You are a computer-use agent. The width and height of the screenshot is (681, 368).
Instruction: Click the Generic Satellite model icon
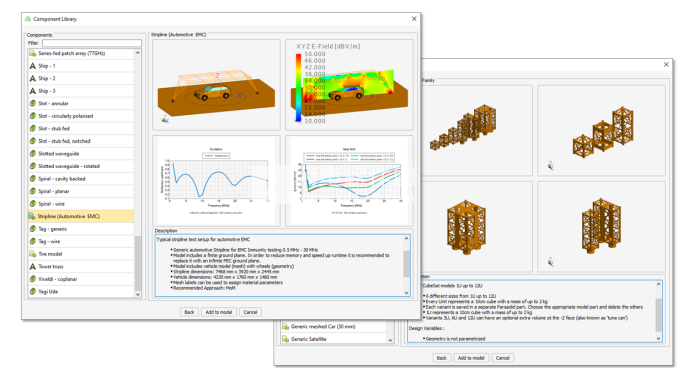[x=285, y=339]
